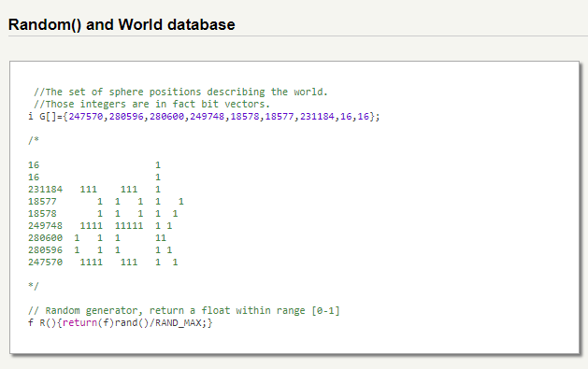The height and width of the screenshot is (369, 588).
Task: Click row label 231184 in the bit table
Action: pyautogui.click(x=46, y=190)
